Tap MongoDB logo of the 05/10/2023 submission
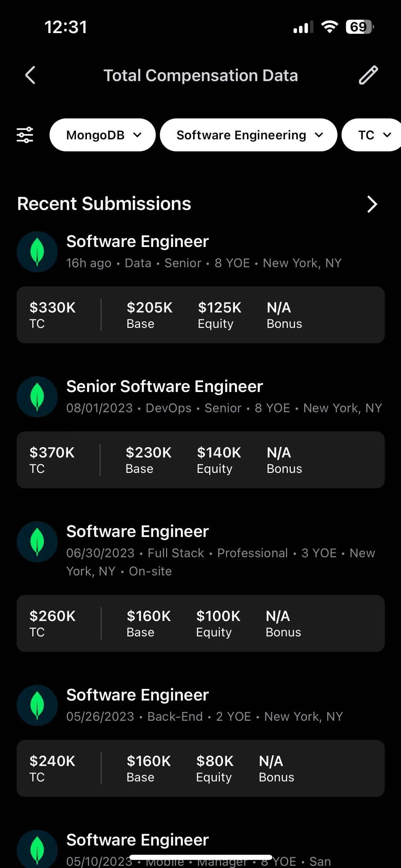The image size is (401, 868). pyautogui.click(x=37, y=849)
